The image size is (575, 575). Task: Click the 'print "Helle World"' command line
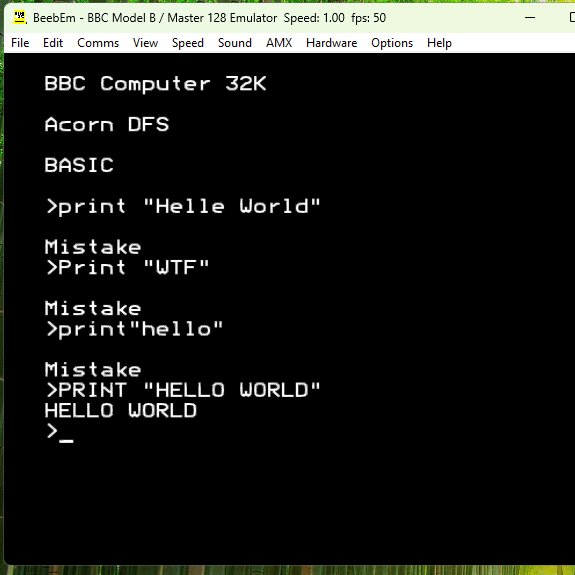coord(183,206)
